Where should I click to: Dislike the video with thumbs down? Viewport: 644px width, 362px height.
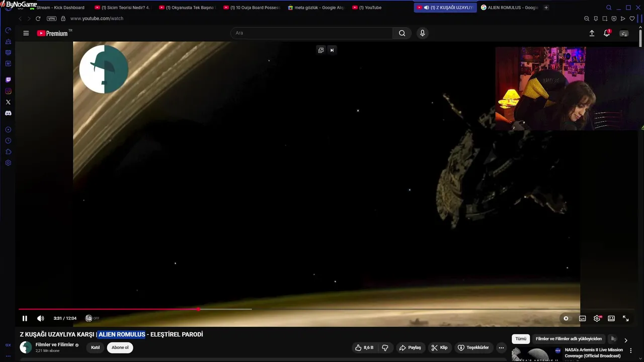(x=385, y=347)
